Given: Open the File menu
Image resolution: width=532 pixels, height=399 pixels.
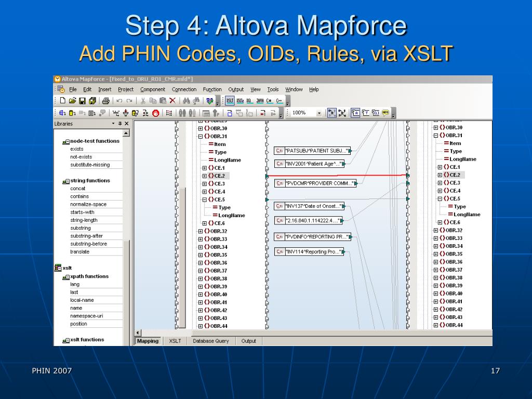Looking at the screenshot, I should (x=73, y=89).
